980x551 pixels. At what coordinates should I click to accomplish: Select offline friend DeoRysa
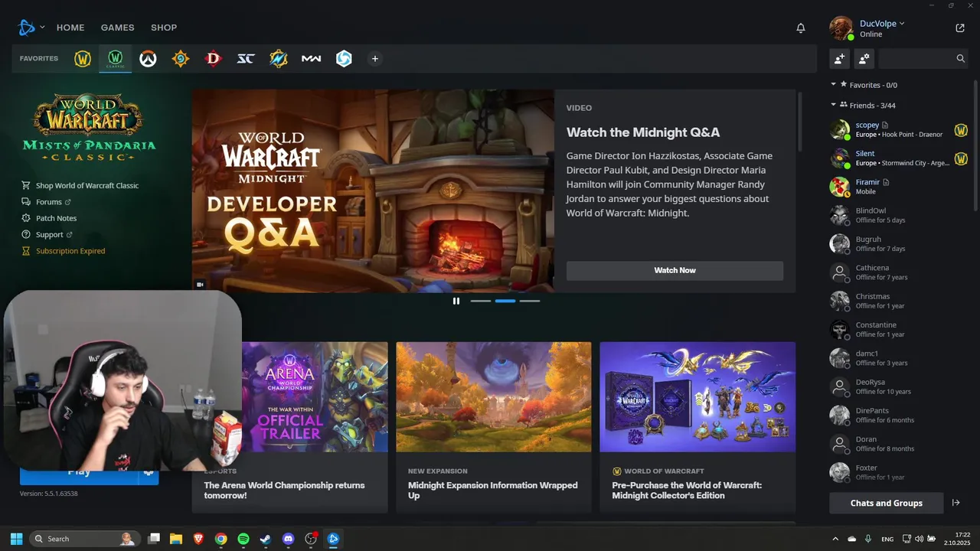900,386
